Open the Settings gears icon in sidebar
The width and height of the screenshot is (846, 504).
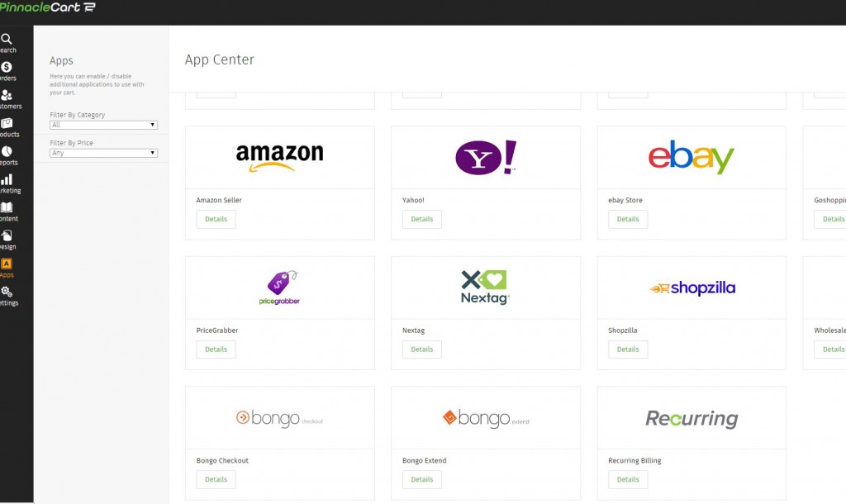click(x=7, y=292)
